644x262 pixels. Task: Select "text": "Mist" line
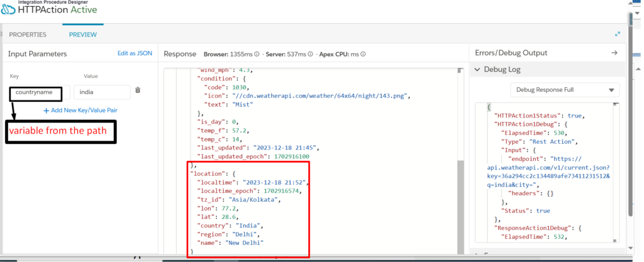(229, 104)
